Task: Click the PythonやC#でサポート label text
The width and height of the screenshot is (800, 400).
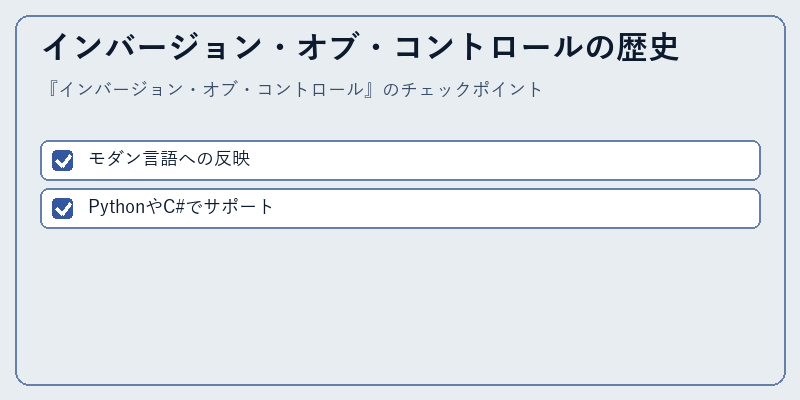Action: (181, 207)
